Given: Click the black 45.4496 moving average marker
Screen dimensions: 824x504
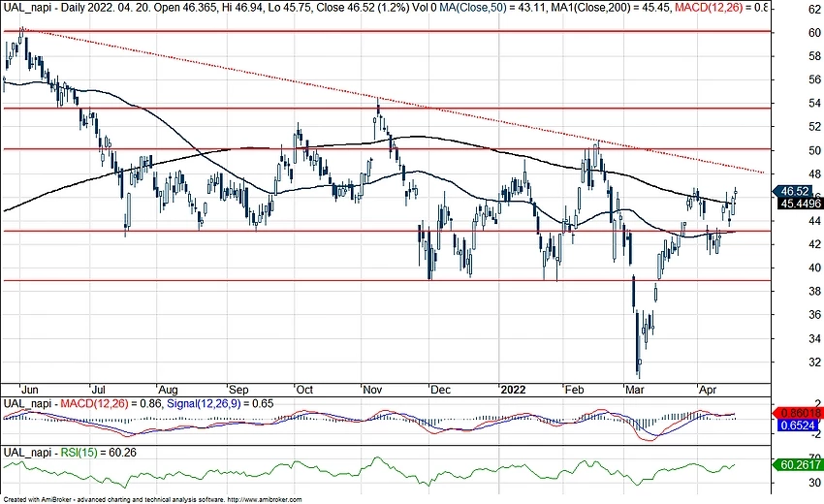Looking at the screenshot, I should tap(801, 204).
